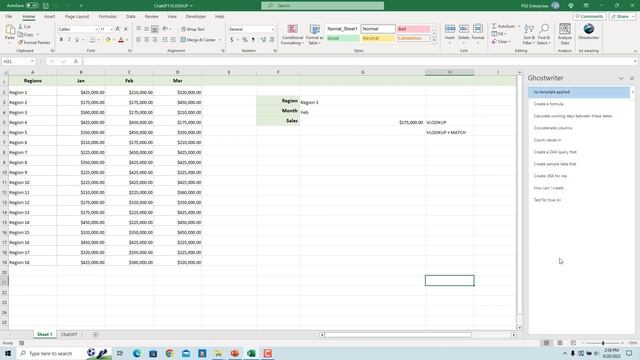Click the Save icon in title bar
This screenshot has width=640, height=360.
point(46,6)
